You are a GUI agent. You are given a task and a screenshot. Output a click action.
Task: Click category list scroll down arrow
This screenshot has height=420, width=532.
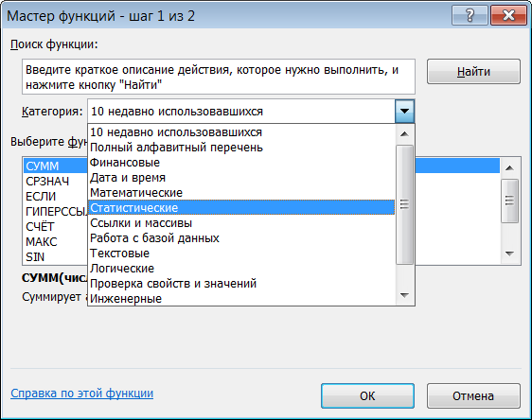[x=404, y=295]
